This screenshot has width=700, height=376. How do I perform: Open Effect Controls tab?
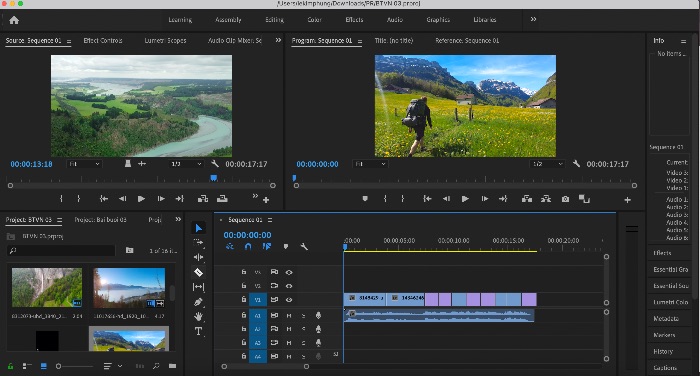103,40
